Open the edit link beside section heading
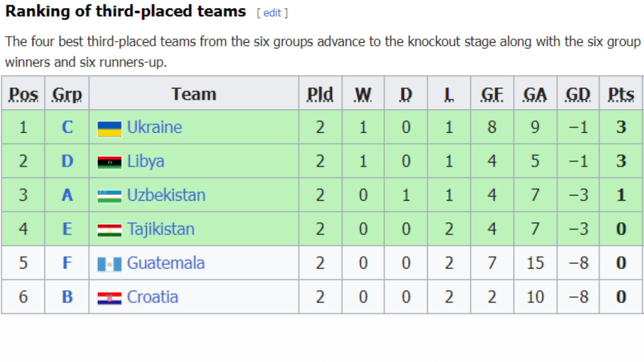Viewport: 644px width, 362px height. [x=272, y=13]
